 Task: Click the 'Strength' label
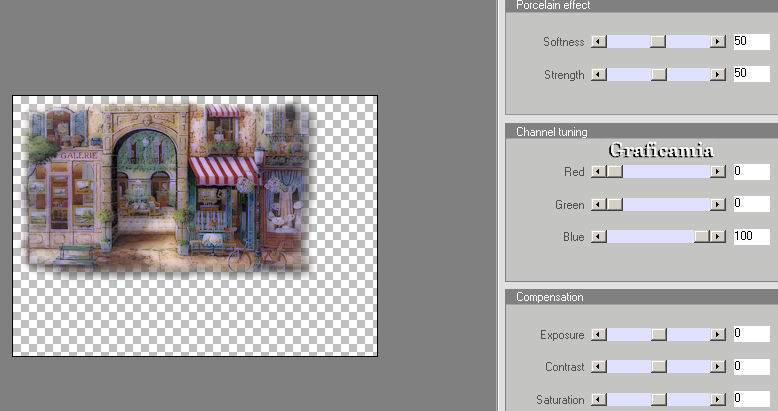coord(564,75)
